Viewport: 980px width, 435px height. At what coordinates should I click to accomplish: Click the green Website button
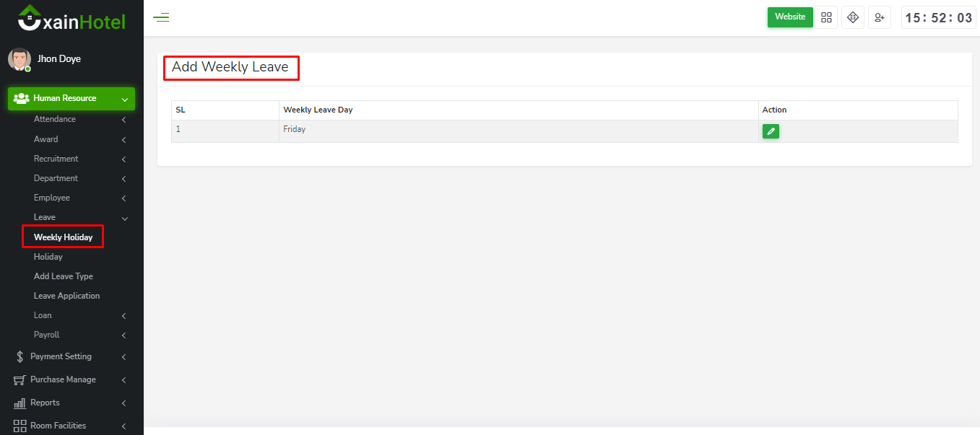(x=790, y=17)
